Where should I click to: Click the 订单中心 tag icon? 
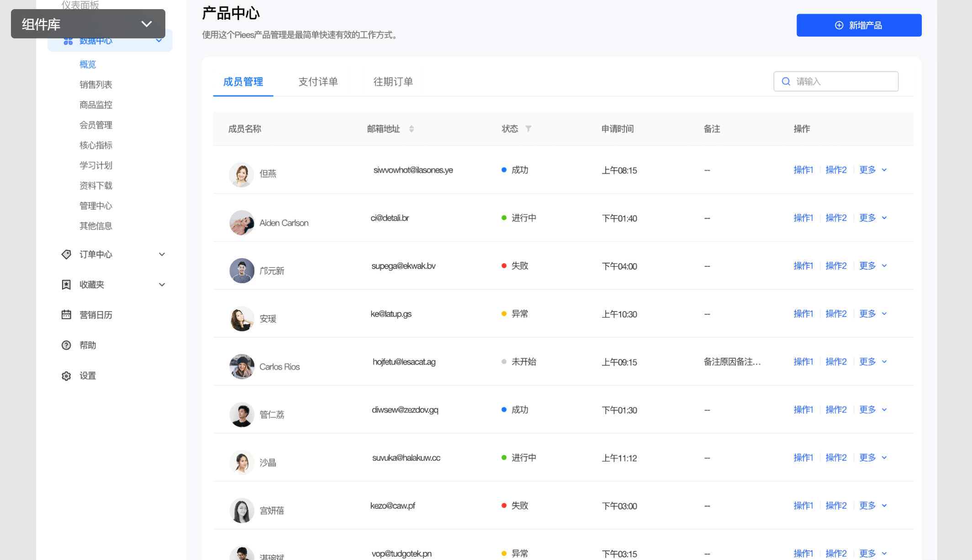(66, 254)
